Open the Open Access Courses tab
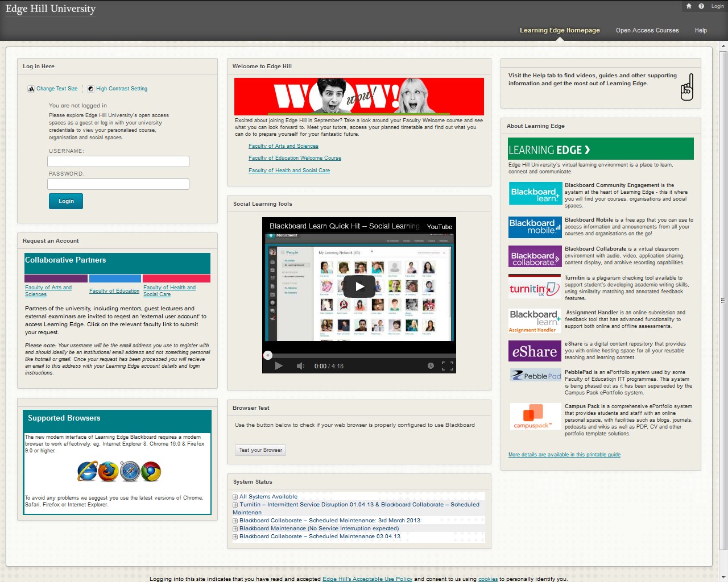Screen dimensions: 728x582 click(x=647, y=30)
